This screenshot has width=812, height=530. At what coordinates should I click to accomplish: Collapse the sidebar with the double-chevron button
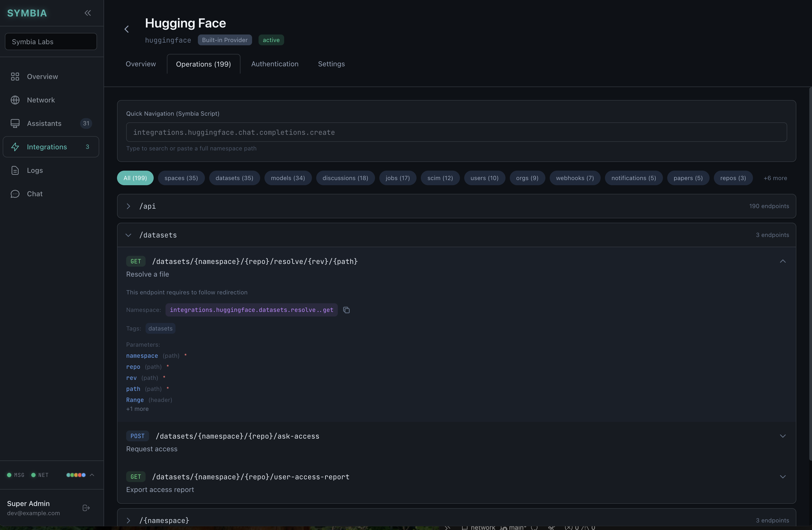(87, 13)
